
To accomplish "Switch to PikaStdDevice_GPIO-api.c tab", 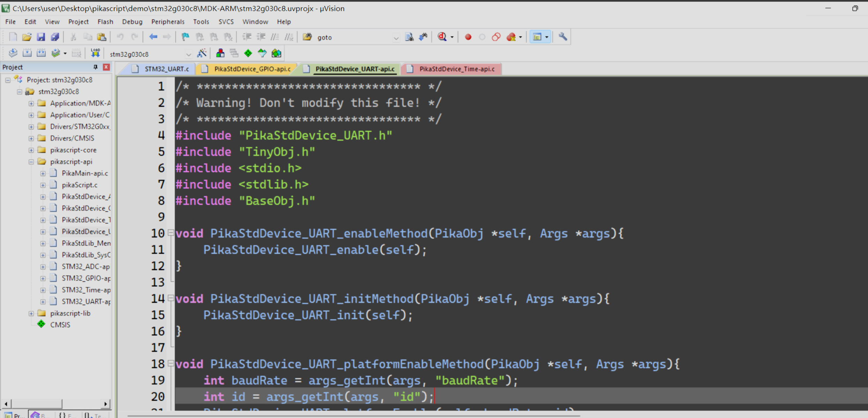I will point(252,69).
